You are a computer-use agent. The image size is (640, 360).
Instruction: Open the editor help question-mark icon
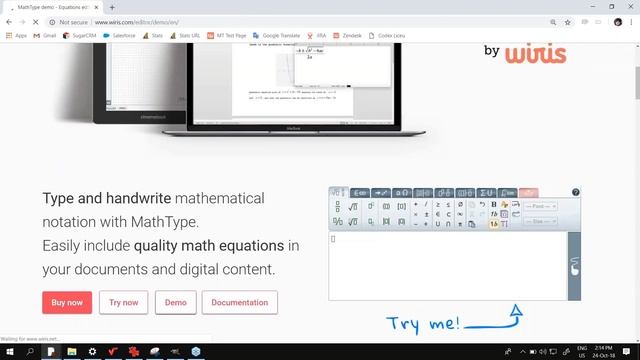pos(576,192)
